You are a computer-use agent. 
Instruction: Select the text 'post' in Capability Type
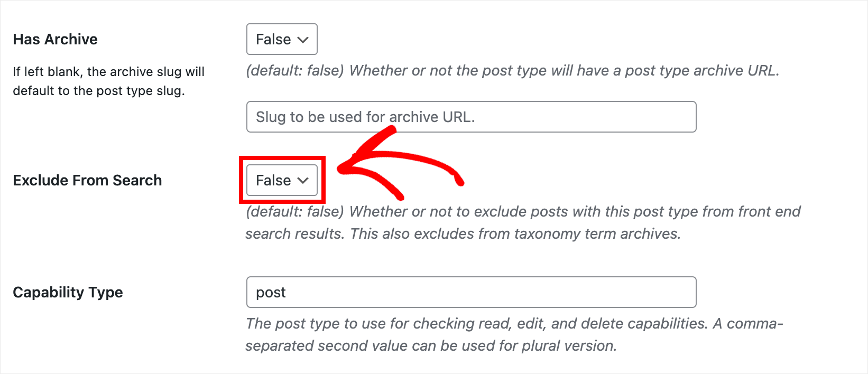tap(271, 292)
